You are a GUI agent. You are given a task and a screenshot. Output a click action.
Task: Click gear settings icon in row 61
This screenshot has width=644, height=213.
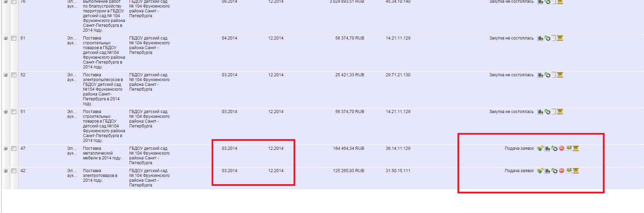point(547,38)
